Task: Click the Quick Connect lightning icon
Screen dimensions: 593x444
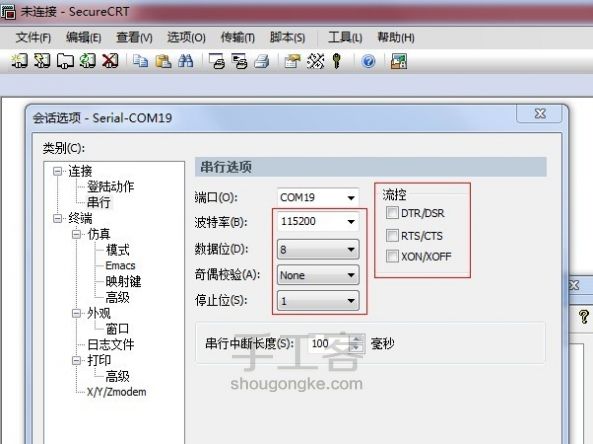Action: pos(42,61)
